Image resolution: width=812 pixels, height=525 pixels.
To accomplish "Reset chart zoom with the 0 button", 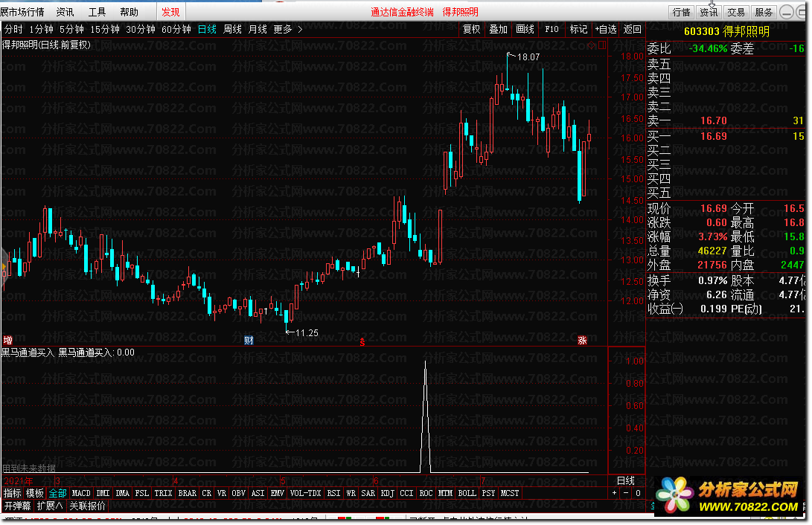I will tap(638, 493).
